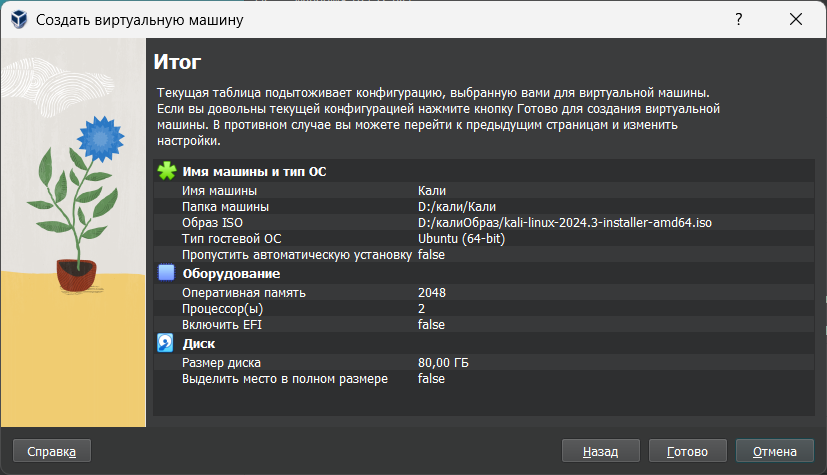
Task: Select the Включить EFI label
Action: tap(222, 325)
